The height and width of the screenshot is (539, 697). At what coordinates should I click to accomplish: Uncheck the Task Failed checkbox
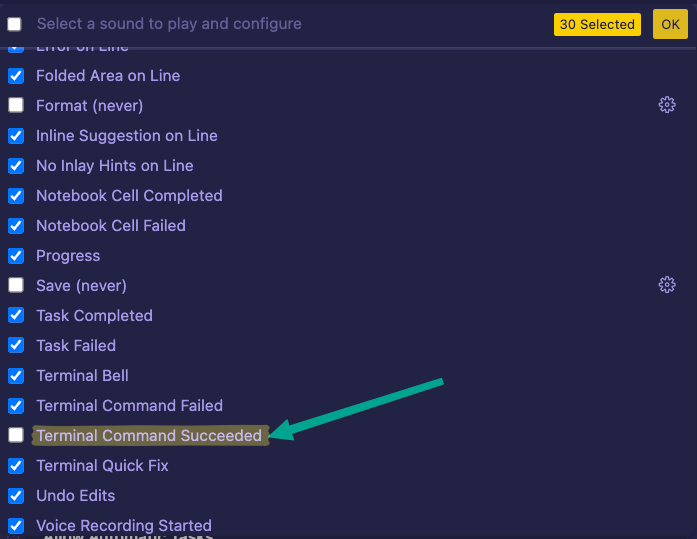(16, 346)
